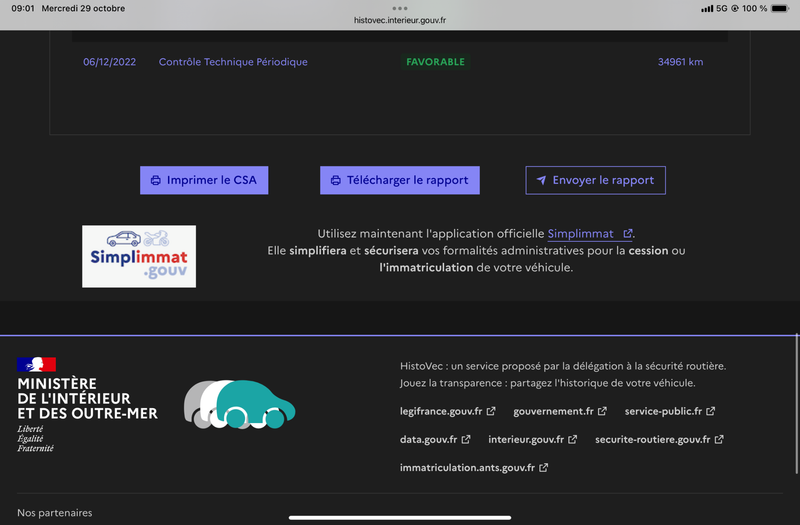800x525 pixels.
Task: Click the external link icon next to legifrance.gouv.fr
Action: (491, 411)
